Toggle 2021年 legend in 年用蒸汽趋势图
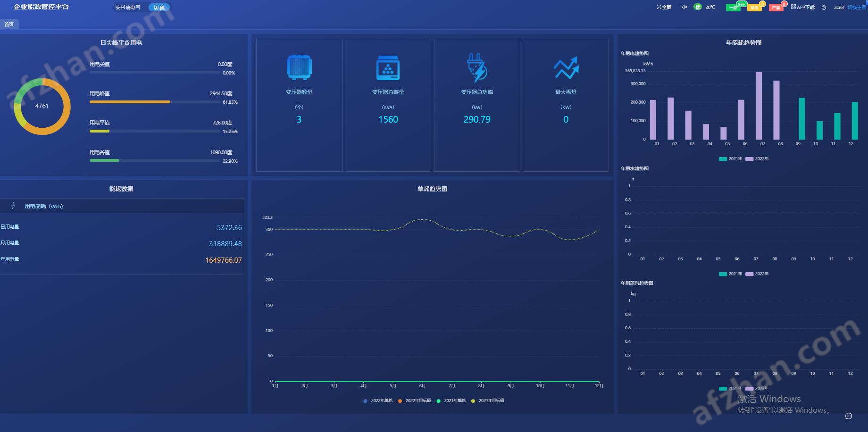Image resolution: width=868 pixels, height=432 pixels. (x=730, y=389)
